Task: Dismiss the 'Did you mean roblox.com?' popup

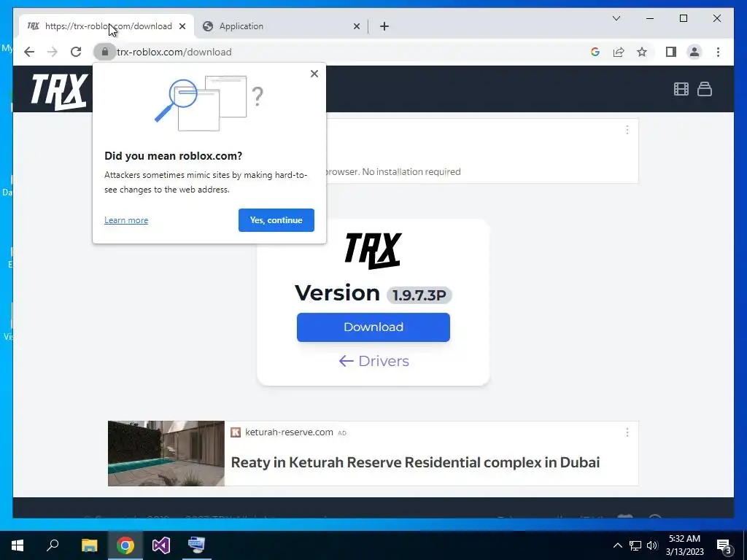Action: pos(314,74)
